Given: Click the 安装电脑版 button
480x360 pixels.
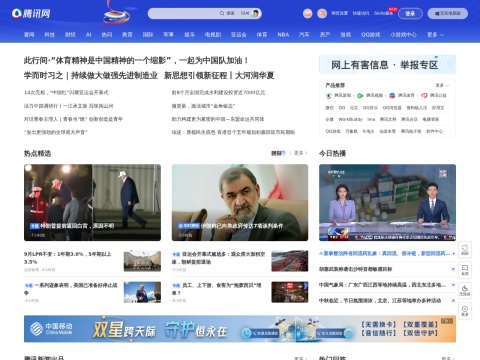Looking at the screenshot, I should click(x=448, y=13).
